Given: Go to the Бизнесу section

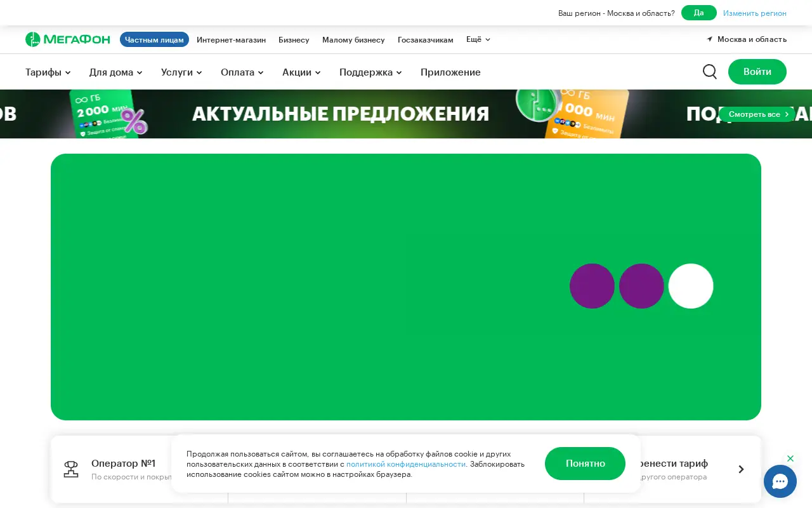Looking at the screenshot, I should click(294, 39).
